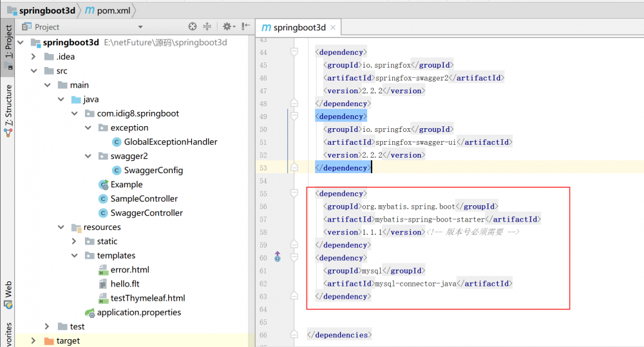Expand the target folder
This screenshot has height=347, width=644.
[33, 341]
